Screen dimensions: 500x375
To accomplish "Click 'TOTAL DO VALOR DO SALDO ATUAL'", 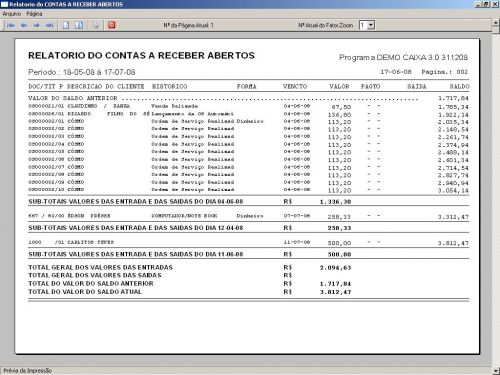I will (85, 292).
